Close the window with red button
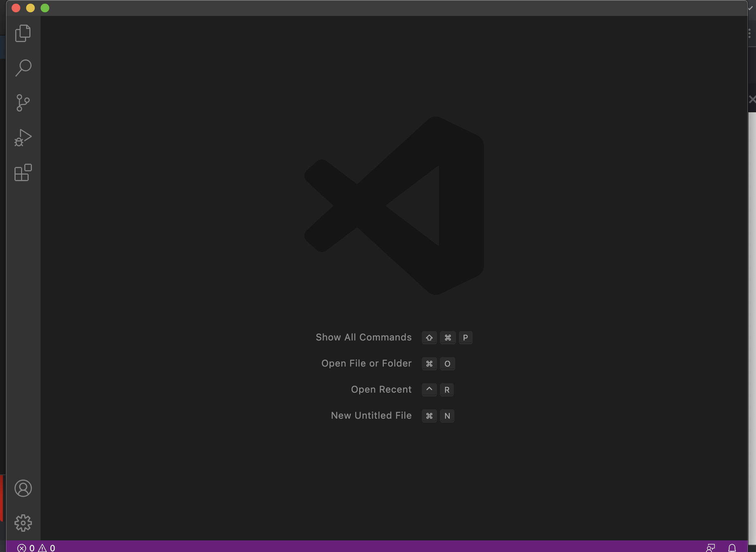This screenshot has height=552, width=756. (x=16, y=8)
